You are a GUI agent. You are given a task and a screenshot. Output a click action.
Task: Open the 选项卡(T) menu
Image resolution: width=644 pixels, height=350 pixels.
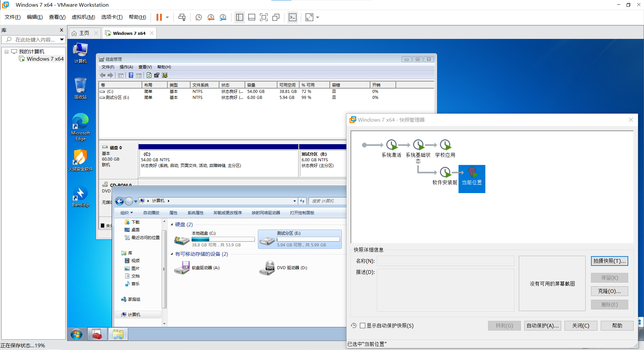tap(112, 17)
